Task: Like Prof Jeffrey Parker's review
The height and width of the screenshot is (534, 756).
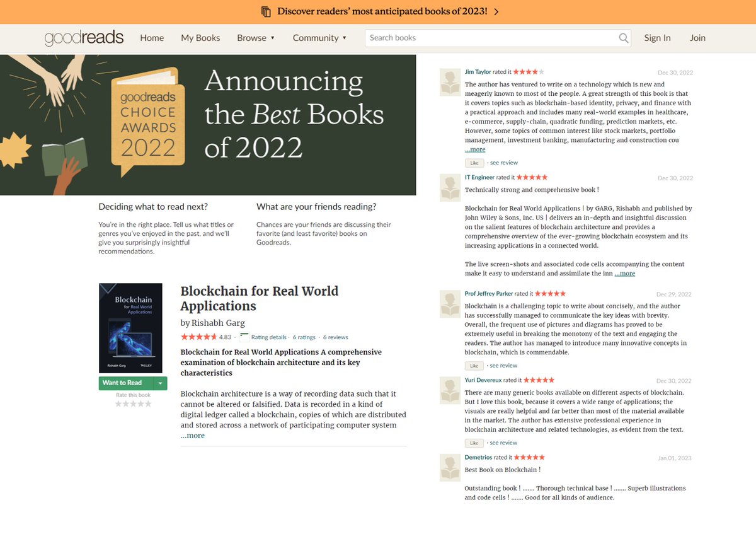Action: pyautogui.click(x=474, y=366)
